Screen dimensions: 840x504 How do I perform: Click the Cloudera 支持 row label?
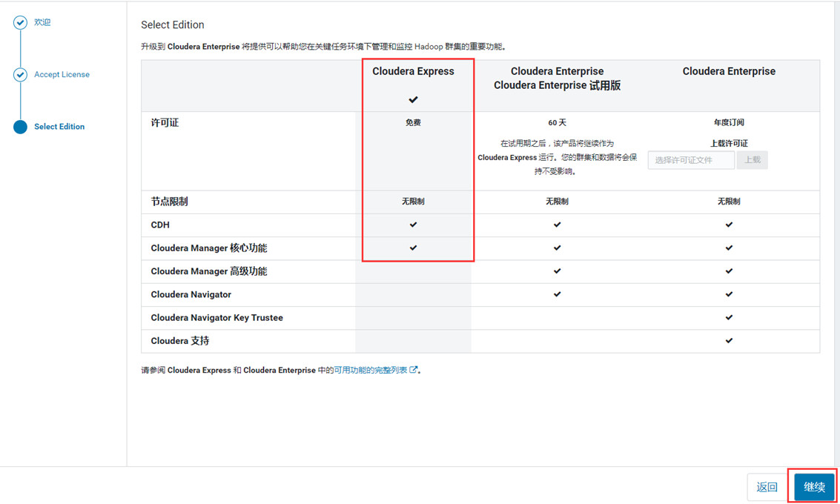180,341
